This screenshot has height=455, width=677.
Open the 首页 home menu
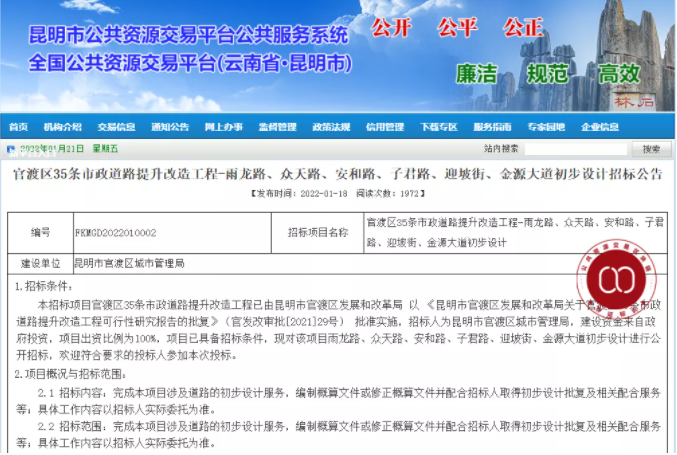tap(18, 127)
